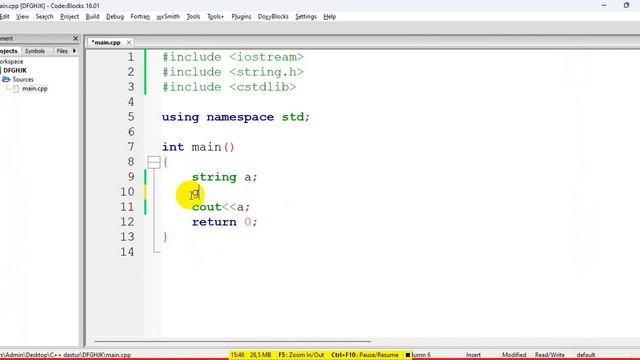This screenshot has width=640, height=360.
Task: Open the Settings menu
Action: [306, 17]
